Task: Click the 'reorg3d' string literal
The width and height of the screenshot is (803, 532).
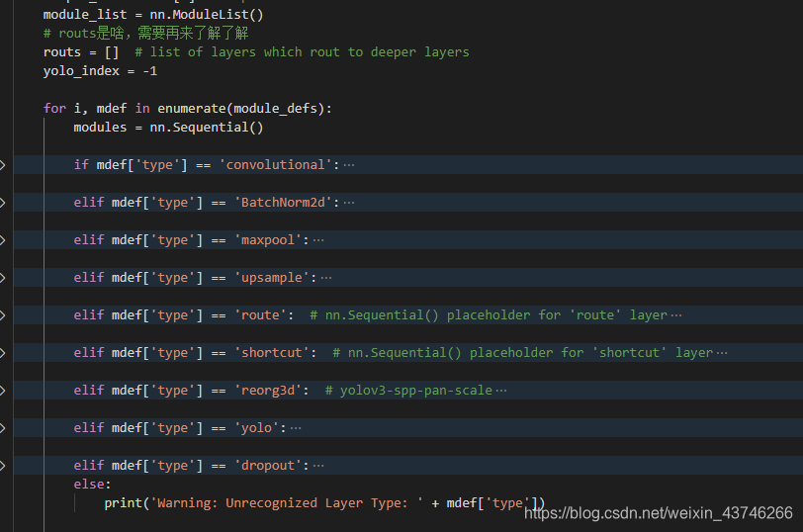Action: (x=268, y=391)
